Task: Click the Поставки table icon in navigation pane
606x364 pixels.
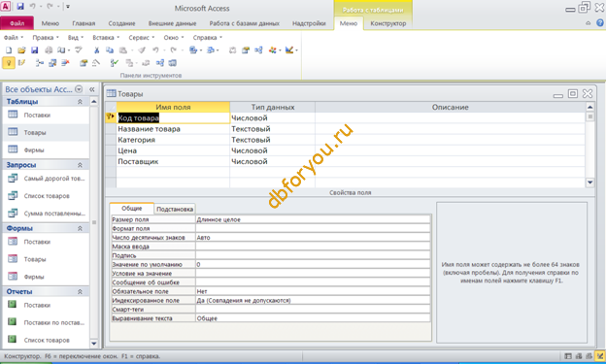Action: click(13, 115)
